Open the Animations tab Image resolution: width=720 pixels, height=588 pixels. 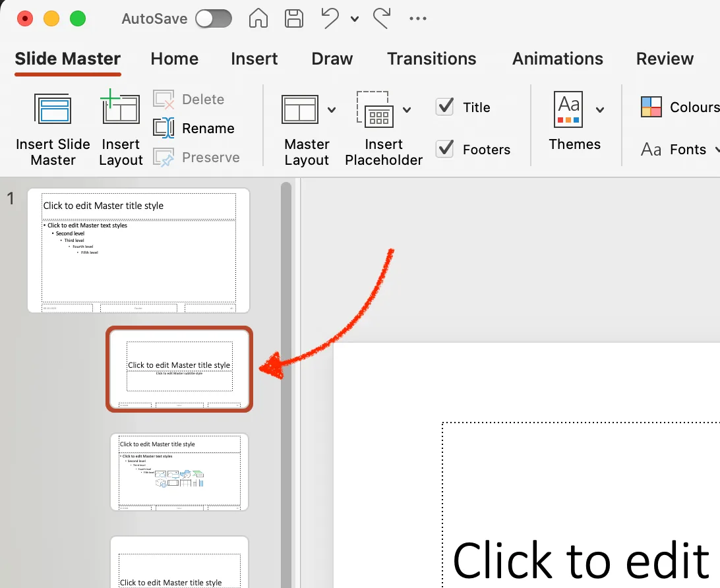(557, 59)
